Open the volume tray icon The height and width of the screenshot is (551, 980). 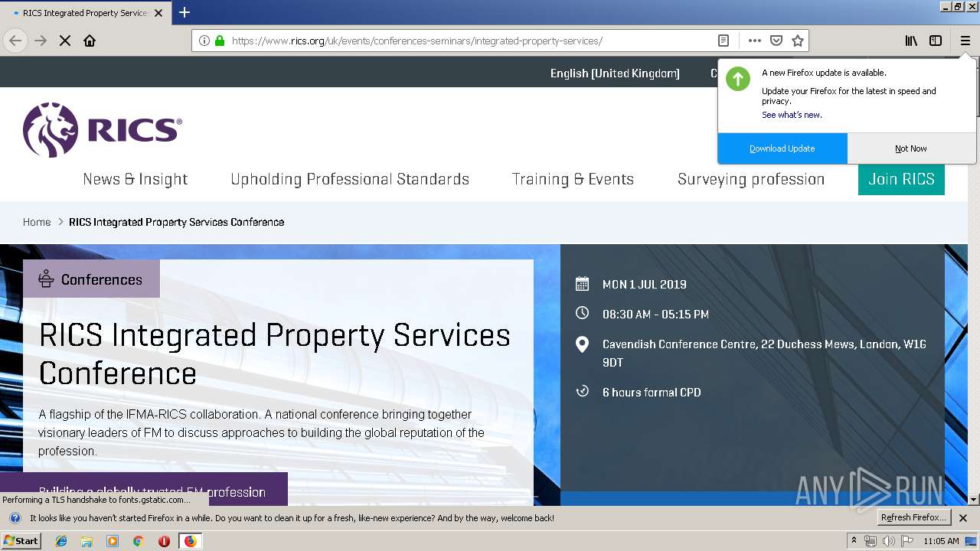888,541
